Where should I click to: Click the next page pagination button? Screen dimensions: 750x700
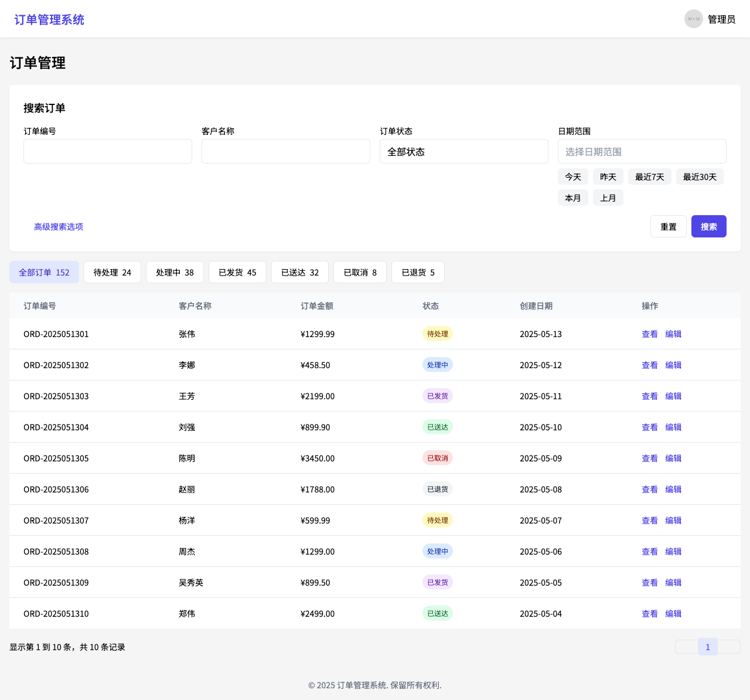tap(729, 647)
